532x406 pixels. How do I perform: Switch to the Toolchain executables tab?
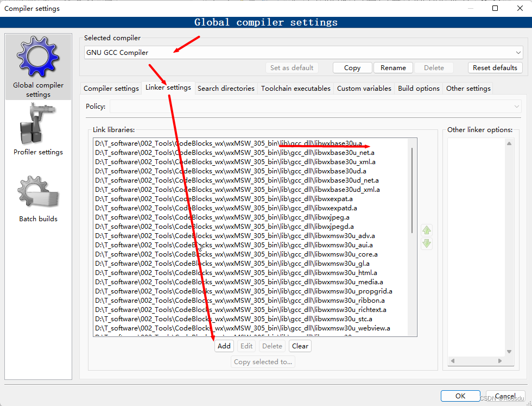[x=295, y=88]
